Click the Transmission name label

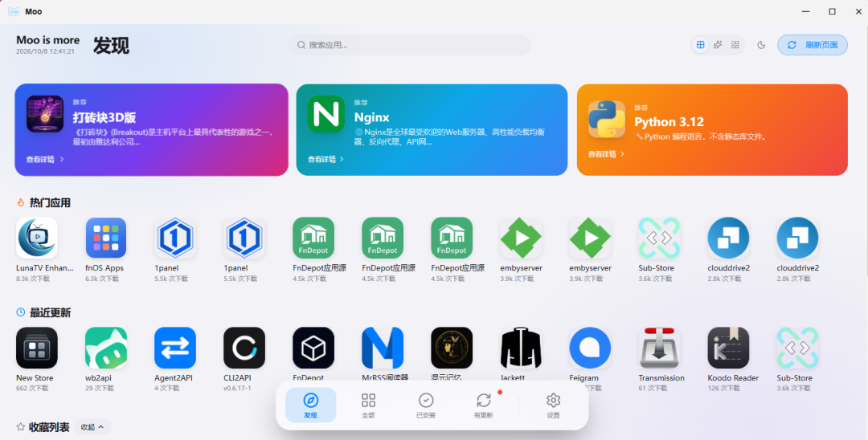point(661,378)
